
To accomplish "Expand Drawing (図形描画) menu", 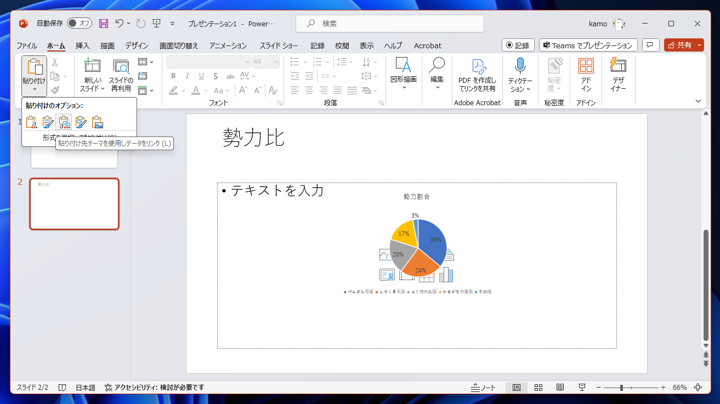I will coord(404,74).
